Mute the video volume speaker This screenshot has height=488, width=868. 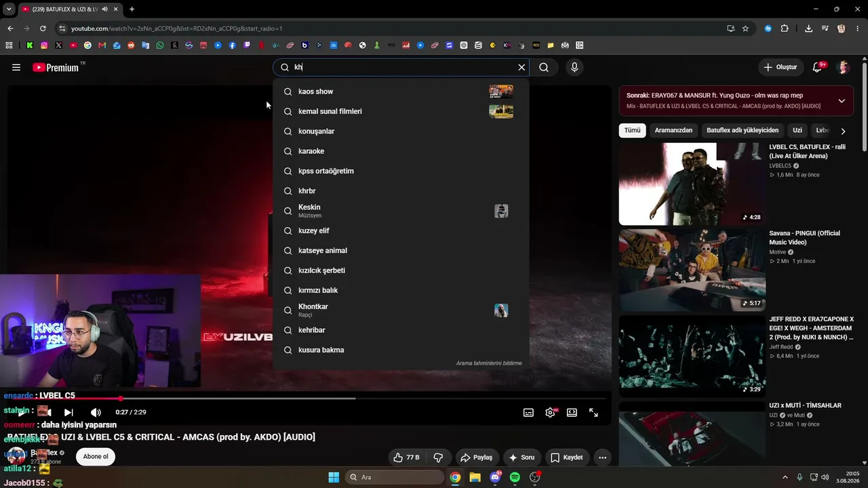pos(96,412)
